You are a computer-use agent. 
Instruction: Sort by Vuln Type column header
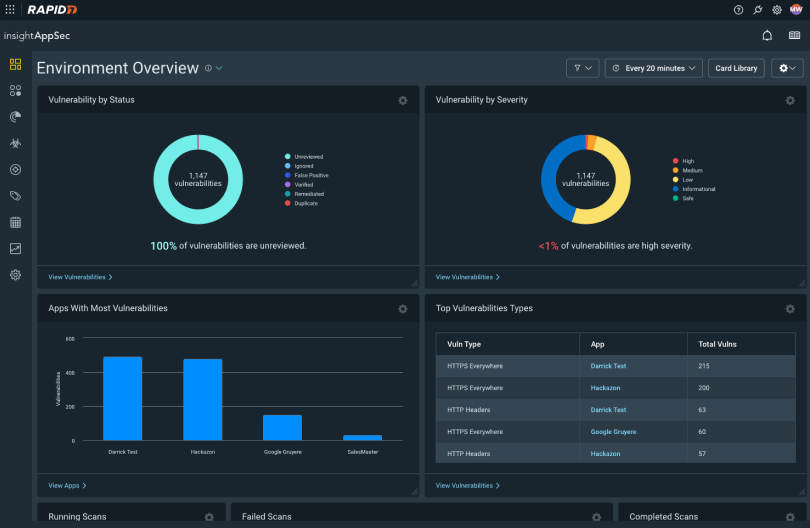[507, 344]
